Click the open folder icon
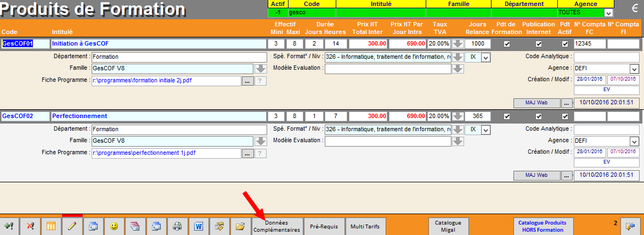Viewport: 644px width, 235px height. pyautogui.click(x=240, y=226)
